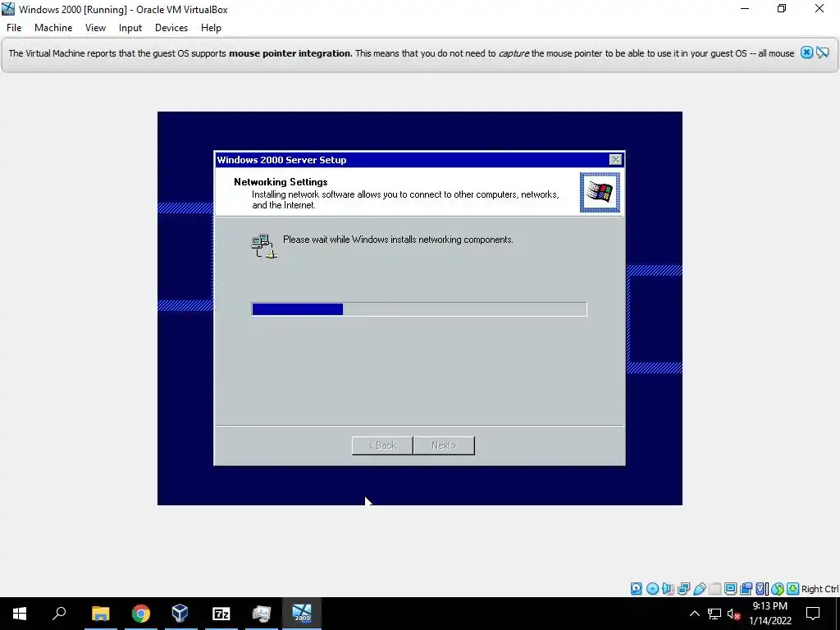Open the Action Center notifications
This screenshot has height=630, width=840.
point(813,614)
